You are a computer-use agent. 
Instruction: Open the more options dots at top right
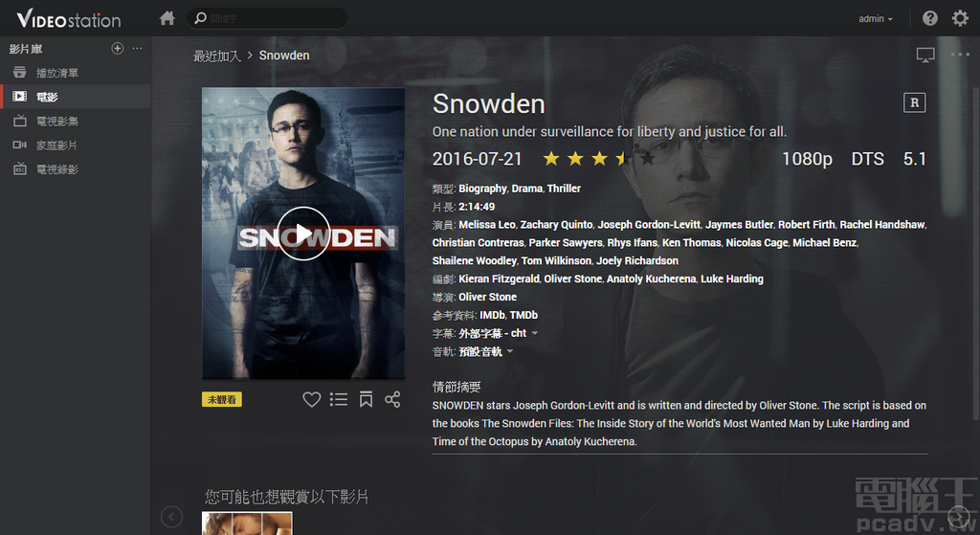coord(960,55)
